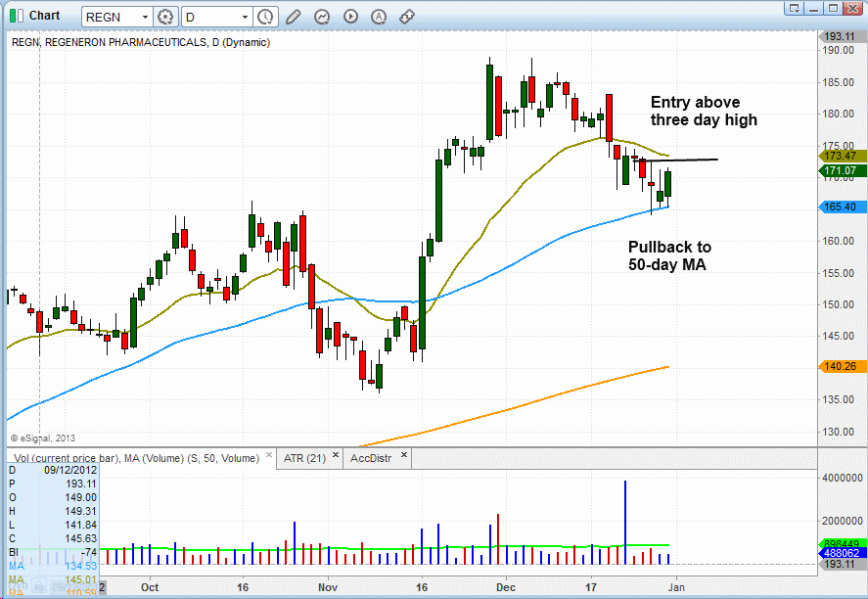Select the Vol MA (Volume) study tab
Viewport: 868px width, 599px height.
[132, 457]
